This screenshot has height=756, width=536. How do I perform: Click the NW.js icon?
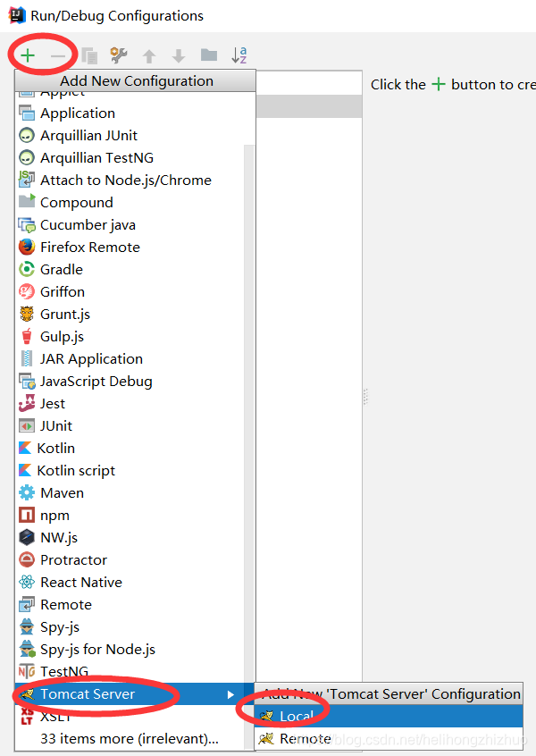tap(27, 537)
